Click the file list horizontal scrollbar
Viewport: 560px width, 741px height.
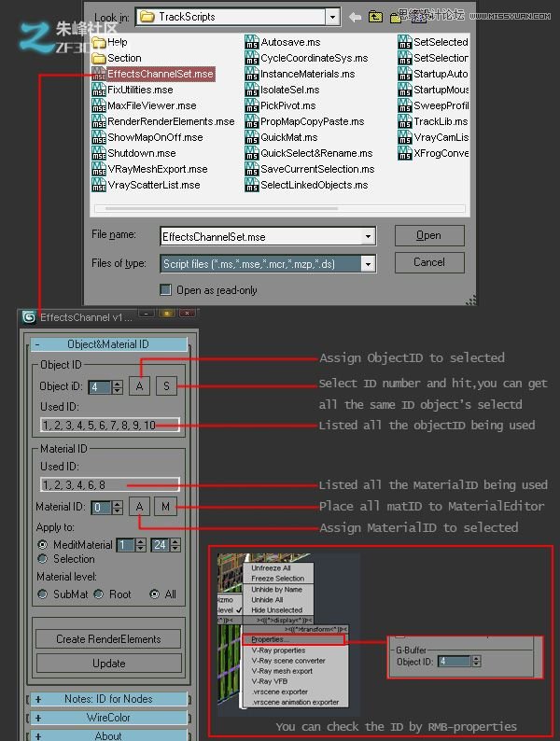[x=280, y=208]
